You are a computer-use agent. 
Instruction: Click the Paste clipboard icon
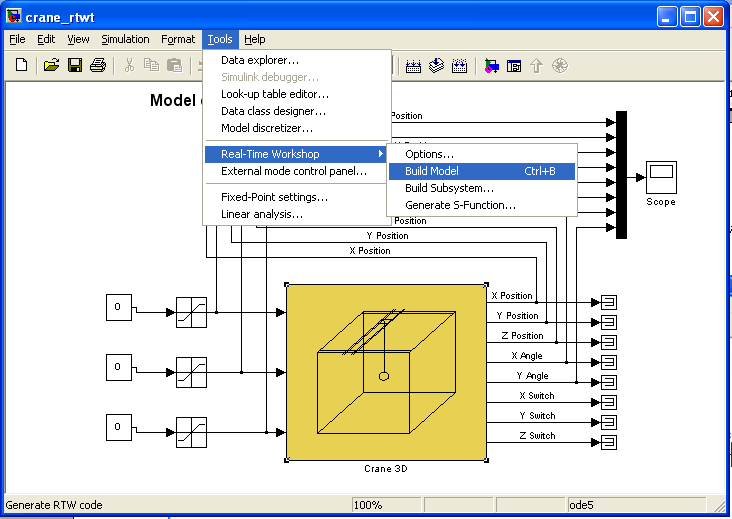tap(175, 65)
